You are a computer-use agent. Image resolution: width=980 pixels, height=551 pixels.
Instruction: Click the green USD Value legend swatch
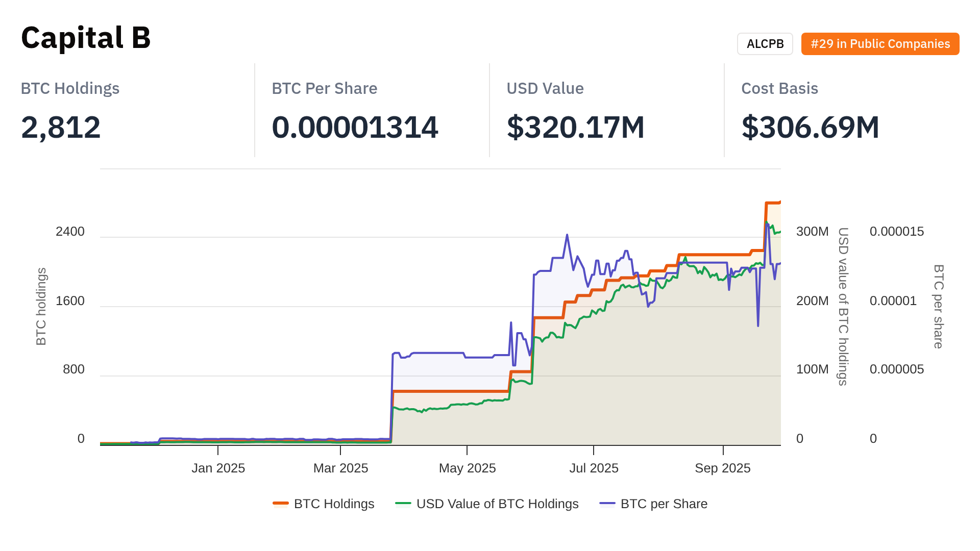(x=403, y=504)
